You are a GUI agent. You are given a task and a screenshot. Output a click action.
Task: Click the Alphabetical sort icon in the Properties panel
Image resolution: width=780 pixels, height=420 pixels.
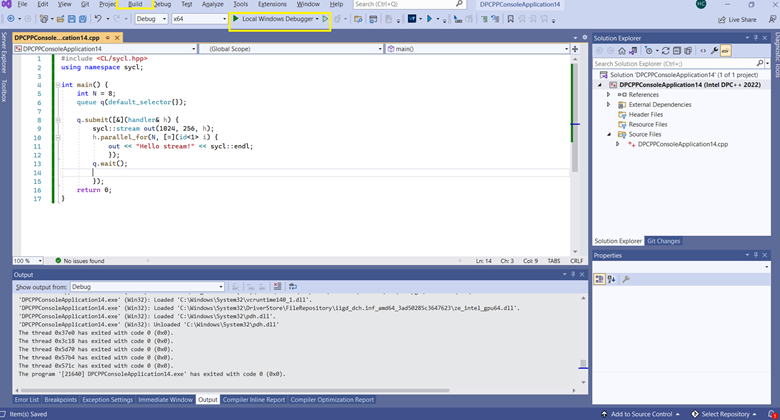click(x=611, y=279)
